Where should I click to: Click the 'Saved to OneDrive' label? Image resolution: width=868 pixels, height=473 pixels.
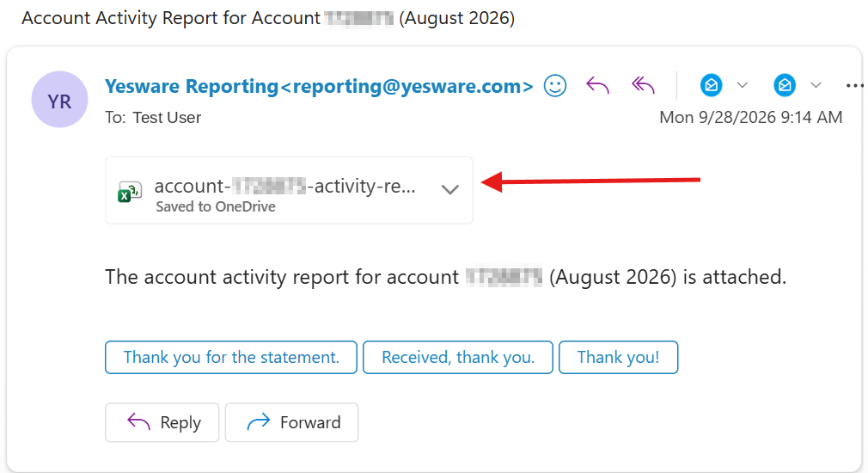(x=216, y=206)
